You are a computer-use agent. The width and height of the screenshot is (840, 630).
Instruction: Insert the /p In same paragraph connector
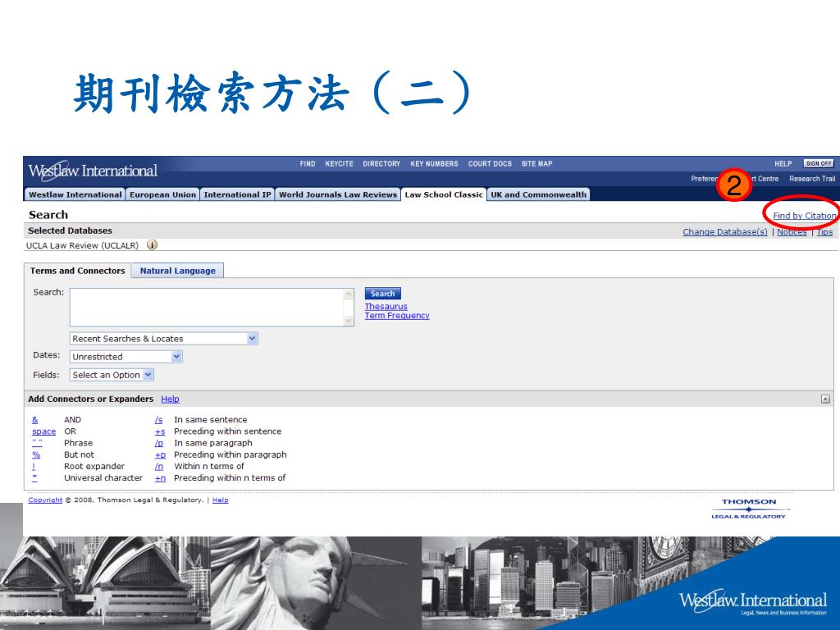(x=159, y=442)
